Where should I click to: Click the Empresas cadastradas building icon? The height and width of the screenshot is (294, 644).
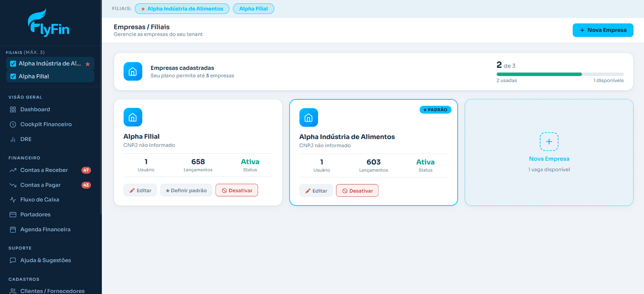[x=133, y=72]
